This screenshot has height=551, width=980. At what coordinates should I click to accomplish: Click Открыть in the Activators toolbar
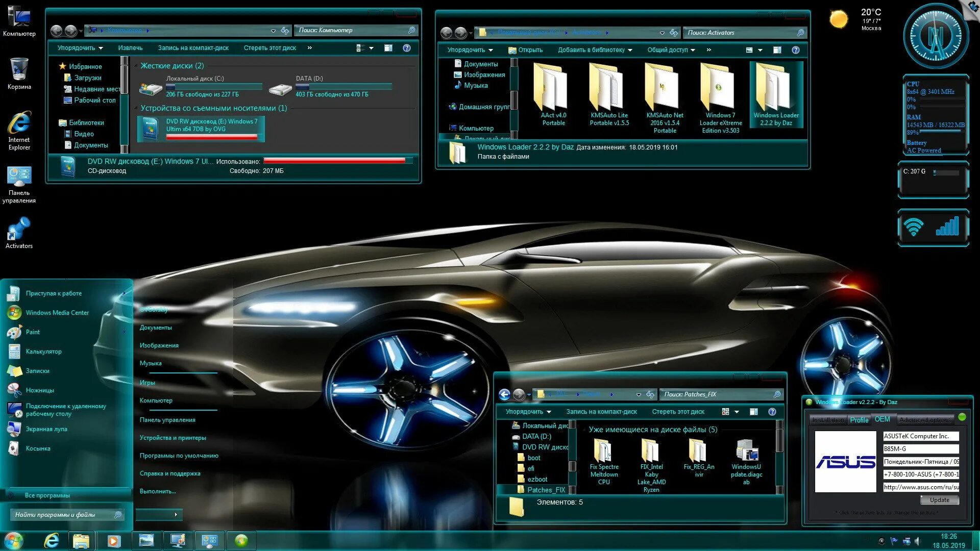(526, 50)
